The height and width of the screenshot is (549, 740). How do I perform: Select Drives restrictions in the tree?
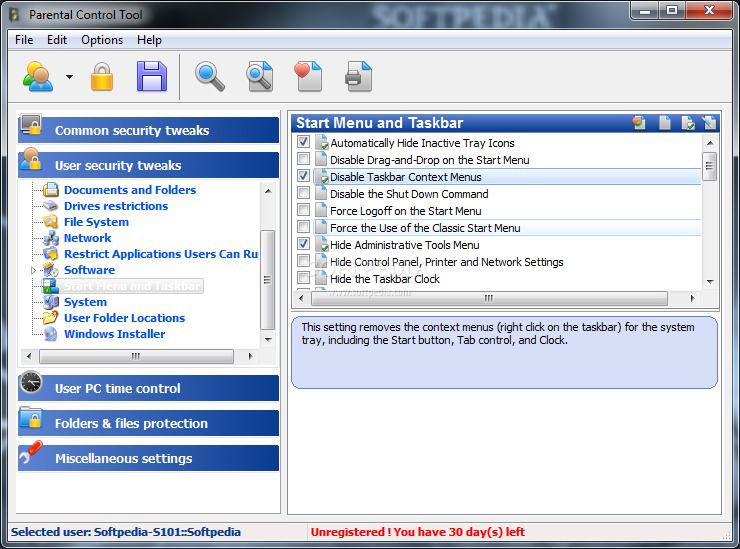click(x=116, y=206)
